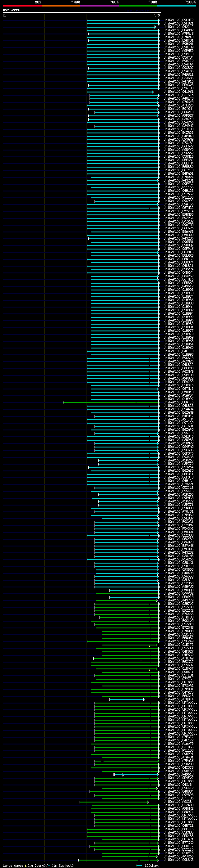Select the UniRef100_P49611 label
Screen dimensions: 199x868
coord(179,75)
